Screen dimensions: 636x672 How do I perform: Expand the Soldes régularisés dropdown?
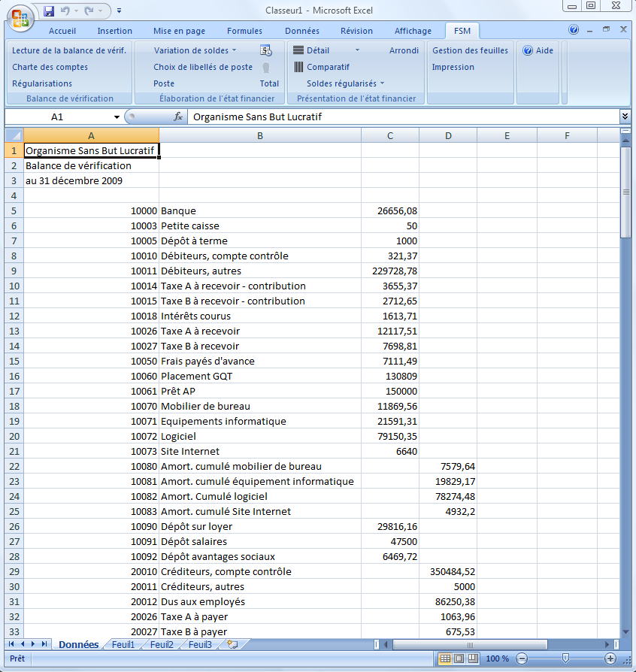tap(382, 83)
